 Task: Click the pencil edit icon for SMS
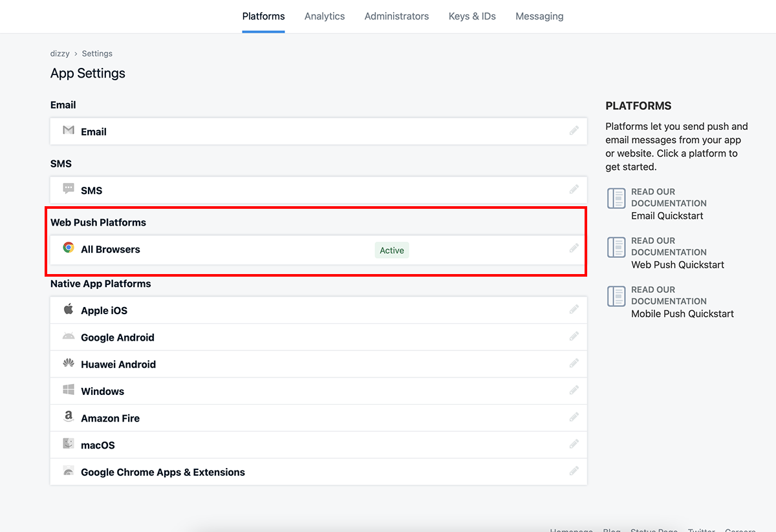(574, 189)
